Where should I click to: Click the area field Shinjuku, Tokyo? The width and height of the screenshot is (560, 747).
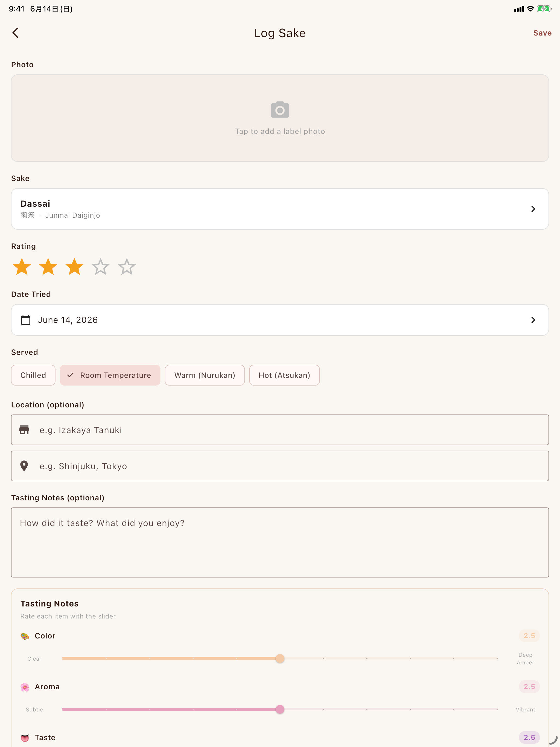[280, 466]
